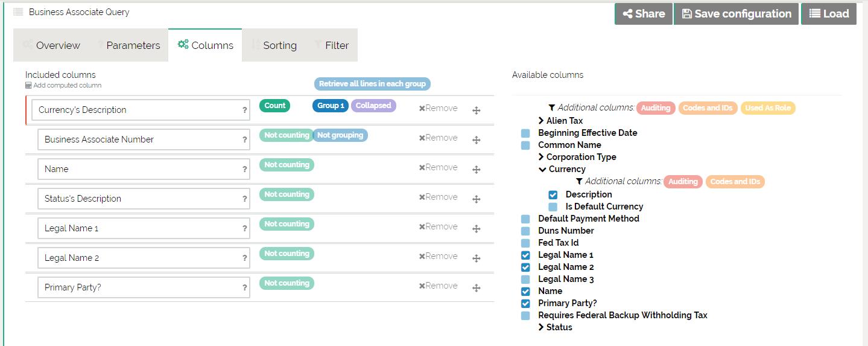The width and height of the screenshot is (868, 346).
Task: Open the Filter tab
Action: pyautogui.click(x=331, y=45)
